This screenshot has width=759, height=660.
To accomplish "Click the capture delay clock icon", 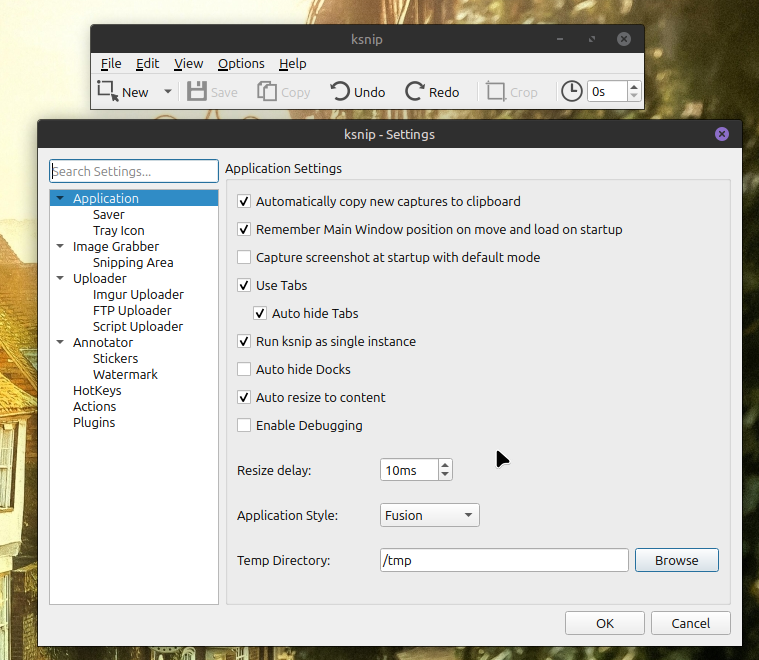I will pyautogui.click(x=572, y=91).
